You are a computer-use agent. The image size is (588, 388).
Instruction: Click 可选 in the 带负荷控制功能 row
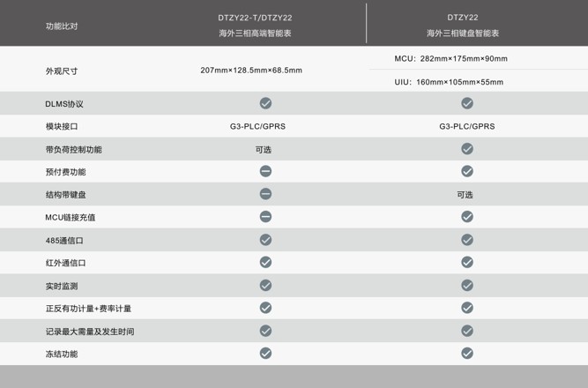click(263, 150)
